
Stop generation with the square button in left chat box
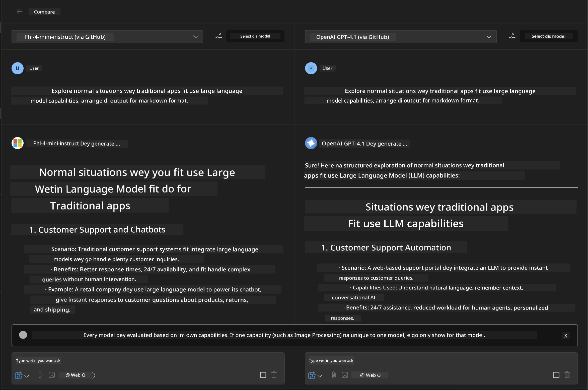coord(263,375)
